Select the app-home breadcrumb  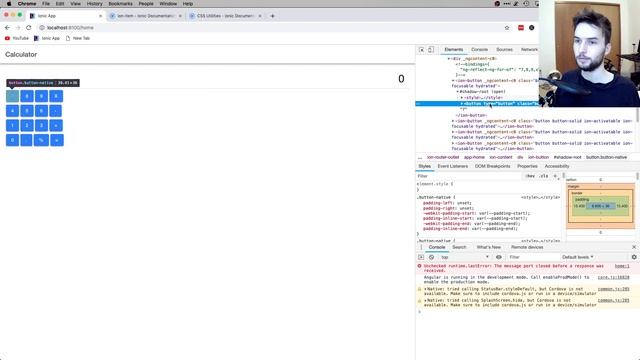[x=474, y=158]
